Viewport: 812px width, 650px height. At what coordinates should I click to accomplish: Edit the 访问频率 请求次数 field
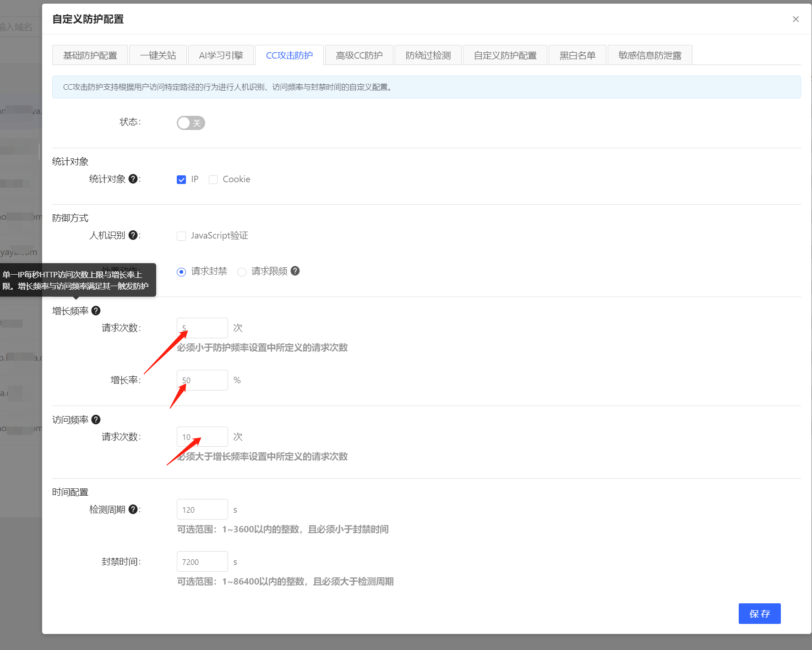point(202,437)
